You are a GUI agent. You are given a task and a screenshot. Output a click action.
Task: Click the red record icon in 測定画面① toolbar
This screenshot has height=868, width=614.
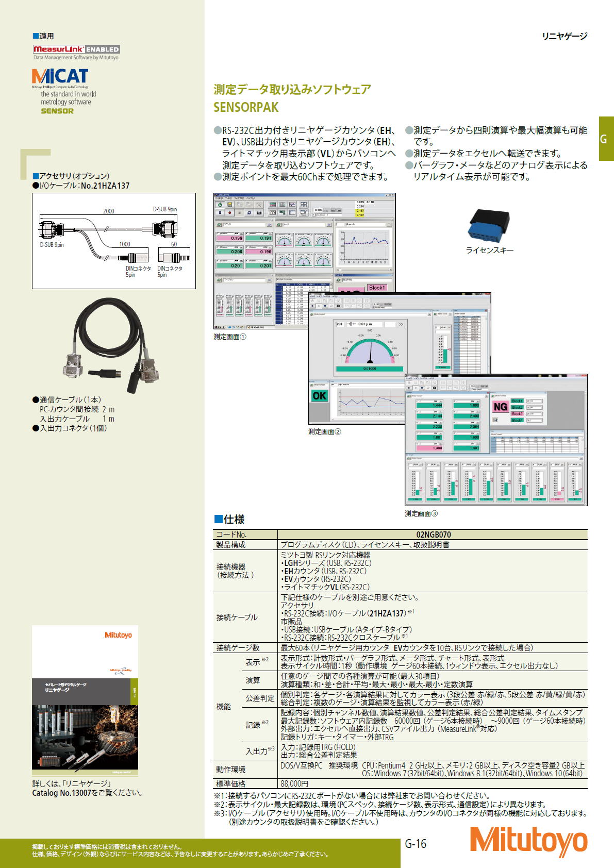[230, 213]
